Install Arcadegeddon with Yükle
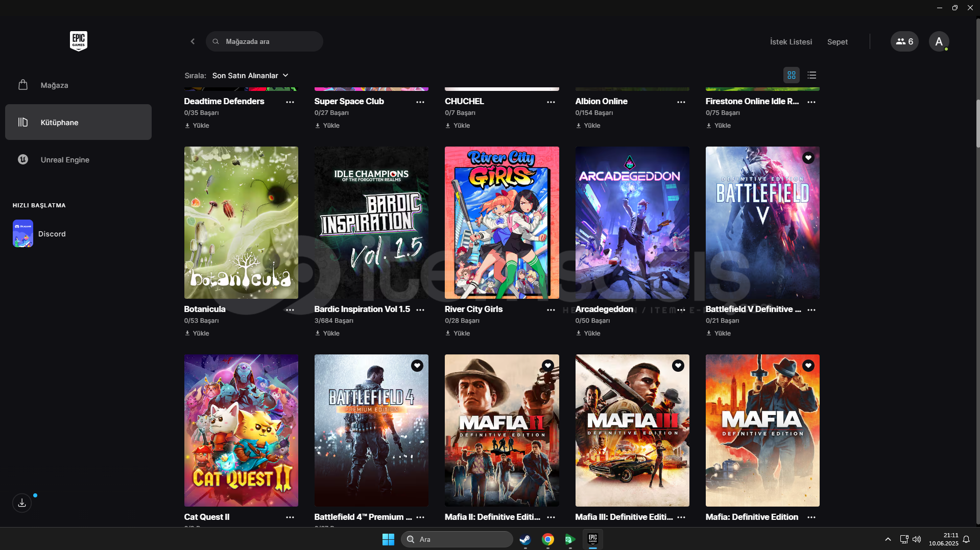This screenshot has width=980, height=550. (588, 333)
